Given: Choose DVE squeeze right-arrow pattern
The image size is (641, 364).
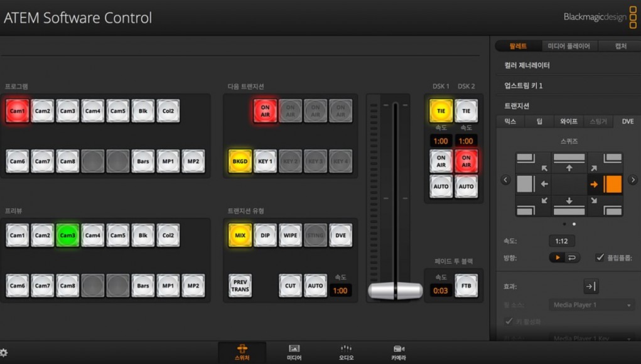Looking at the screenshot, I should point(606,185).
